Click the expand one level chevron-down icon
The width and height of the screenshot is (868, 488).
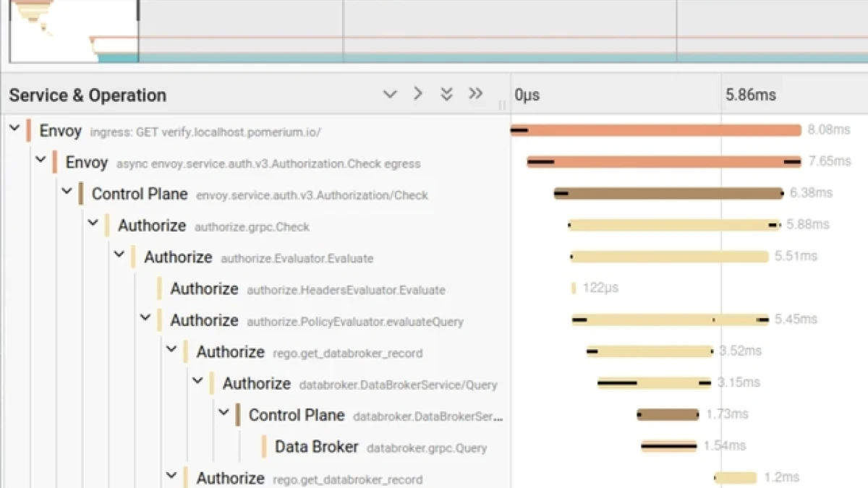[390, 94]
